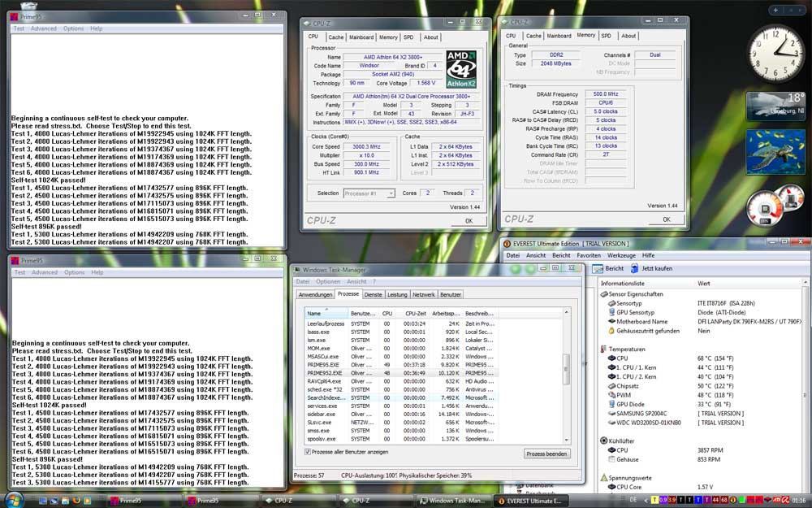Open the SPD tab in CPU-Z memory window

pos(606,36)
